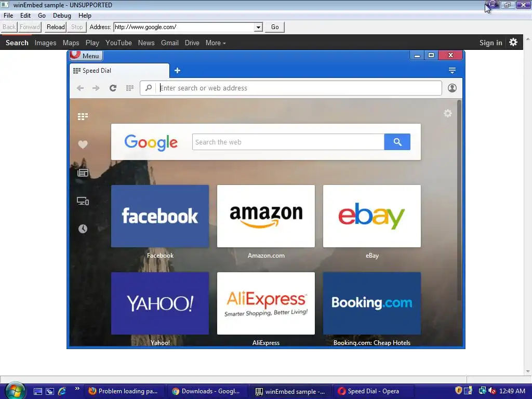
Task: Click Show Desktop quick launch icon
Action: (37, 392)
